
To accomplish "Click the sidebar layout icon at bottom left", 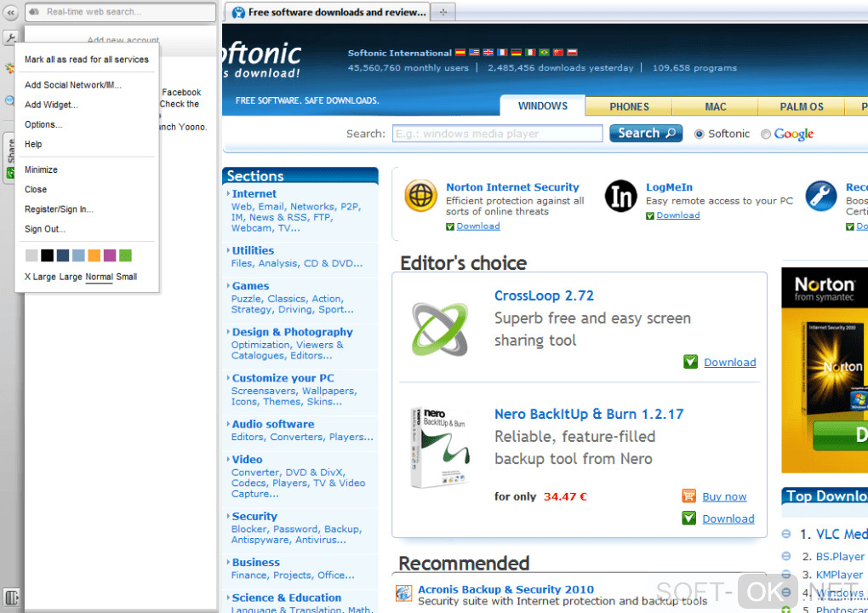I will coord(11,597).
